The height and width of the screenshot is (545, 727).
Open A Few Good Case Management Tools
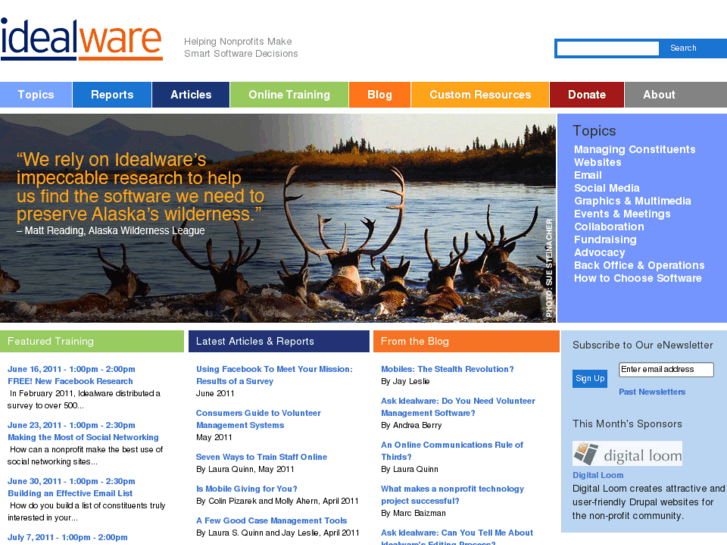point(271,521)
